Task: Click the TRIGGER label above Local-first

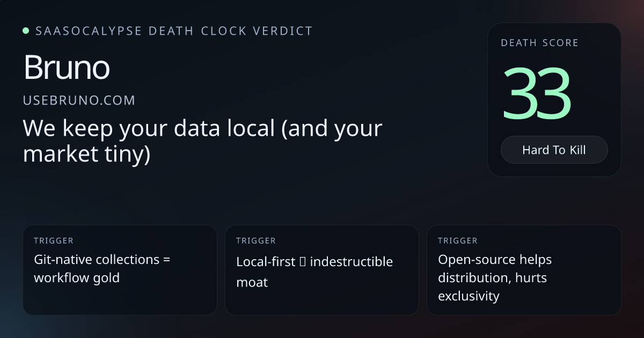Action: pos(256,241)
